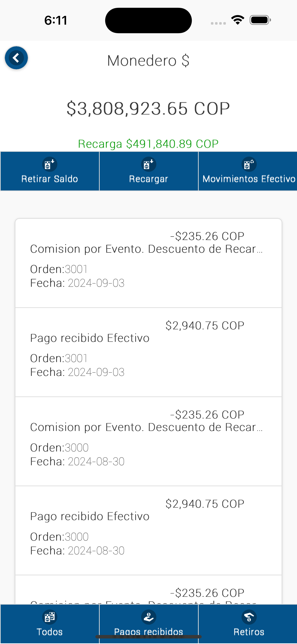
Task: Switch to the Todos tab
Action: coord(50,632)
